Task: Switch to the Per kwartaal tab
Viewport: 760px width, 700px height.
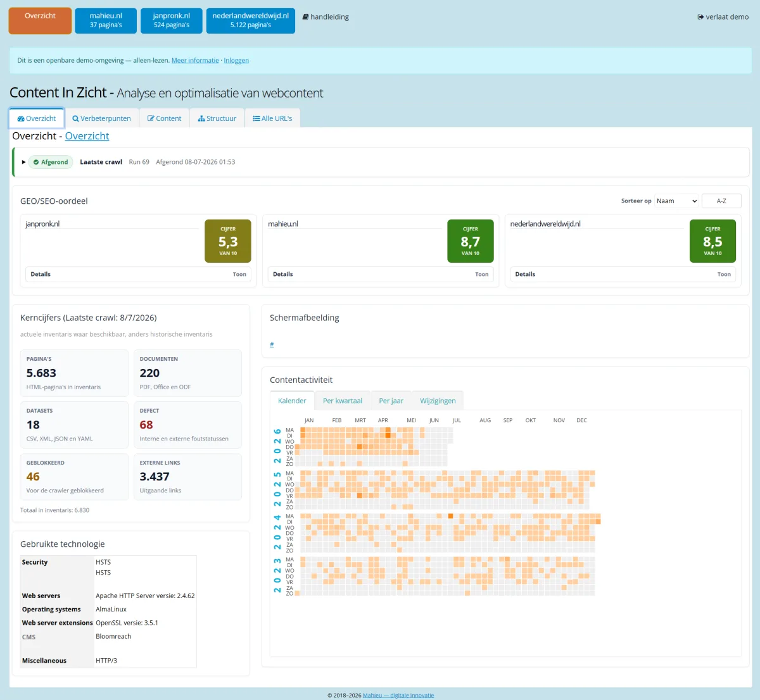Action: pyautogui.click(x=343, y=401)
